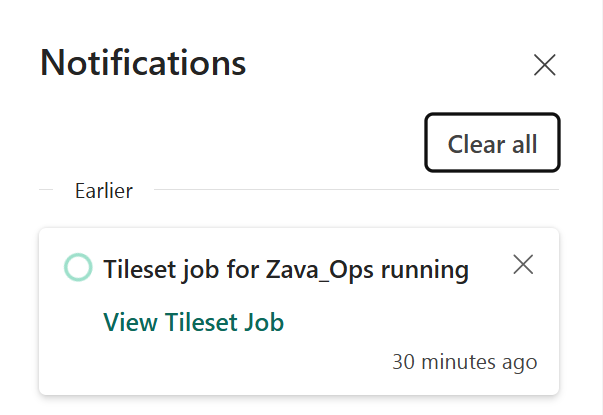Viewport: 603px width, 415px height.
Task: Remove all notifications with Clear all
Action: point(492,143)
